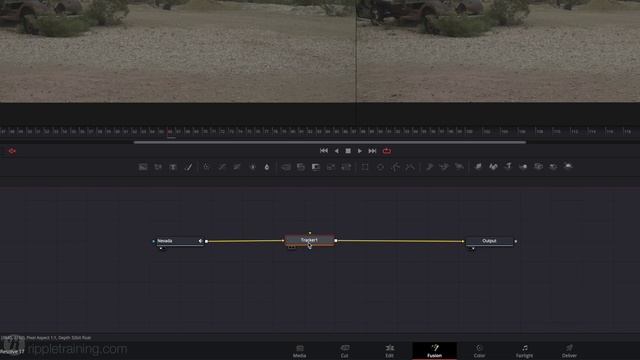Add a Renderer 3D node

click(x=568, y=167)
